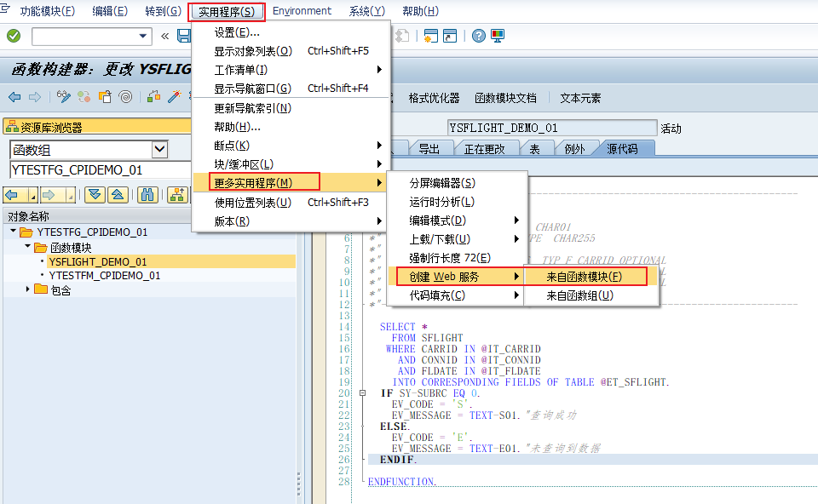
Task: Open the 编辑(E) menu
Action: 110,11
